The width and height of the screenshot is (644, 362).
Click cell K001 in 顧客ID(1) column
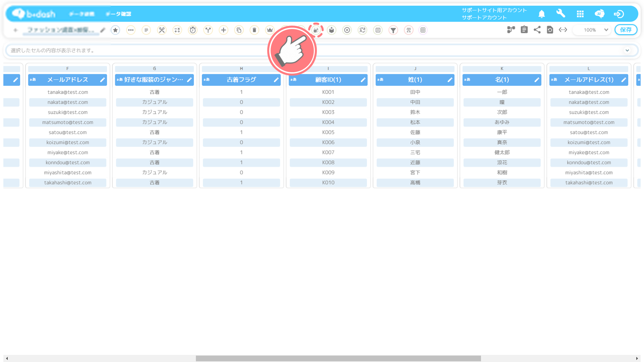pyautogui.click(x=328, y=92)
